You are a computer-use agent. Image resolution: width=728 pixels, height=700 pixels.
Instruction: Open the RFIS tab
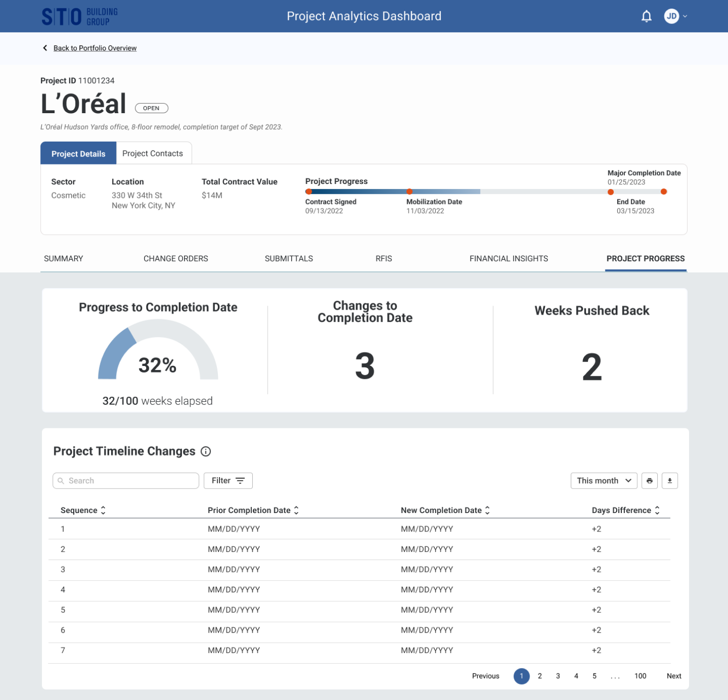tap(383, 258)
